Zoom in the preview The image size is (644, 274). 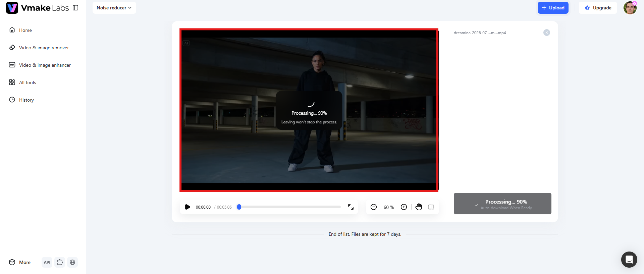coord(404,207)
